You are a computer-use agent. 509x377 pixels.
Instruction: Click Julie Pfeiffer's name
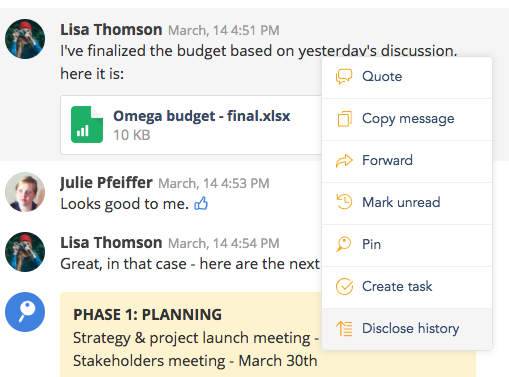[x=106, y=183]
